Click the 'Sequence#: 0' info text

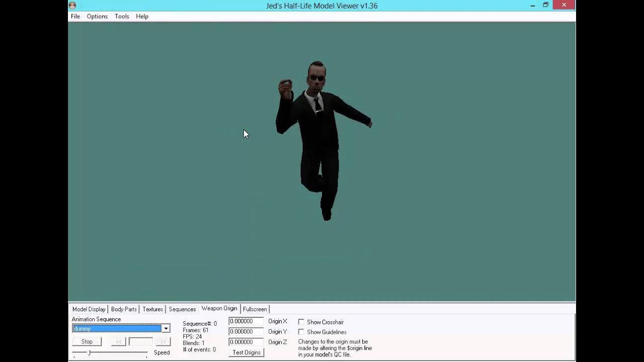[x=200, y=324]
